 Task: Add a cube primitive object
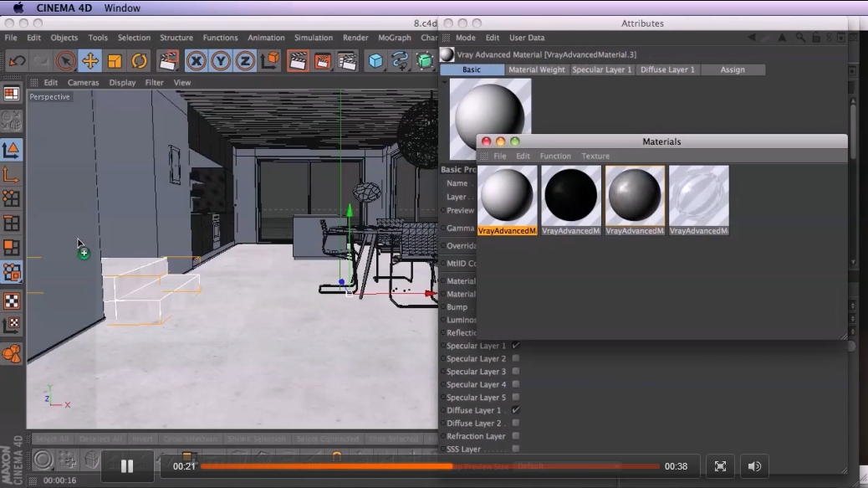tap(375, 61)
